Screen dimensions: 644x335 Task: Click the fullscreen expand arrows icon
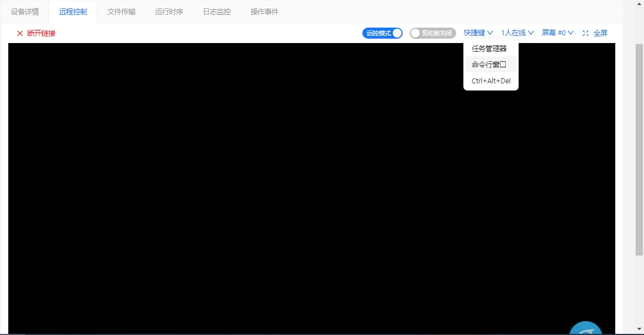tap(585, 33)
